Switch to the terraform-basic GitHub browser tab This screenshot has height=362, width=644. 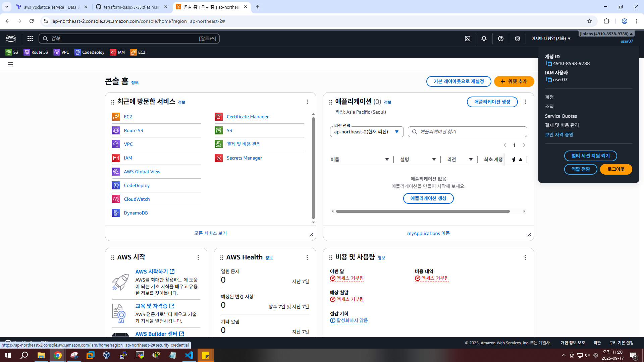[x=131, y=7]
